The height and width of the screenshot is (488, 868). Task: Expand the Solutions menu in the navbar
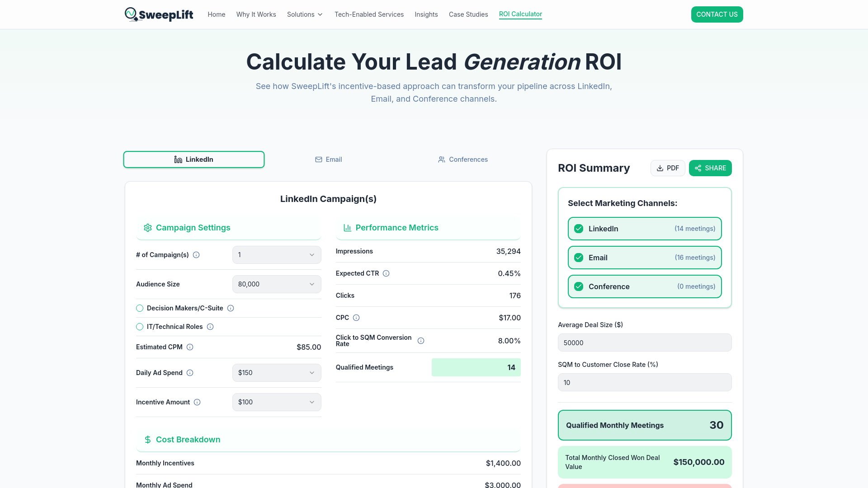click(305, 14)
